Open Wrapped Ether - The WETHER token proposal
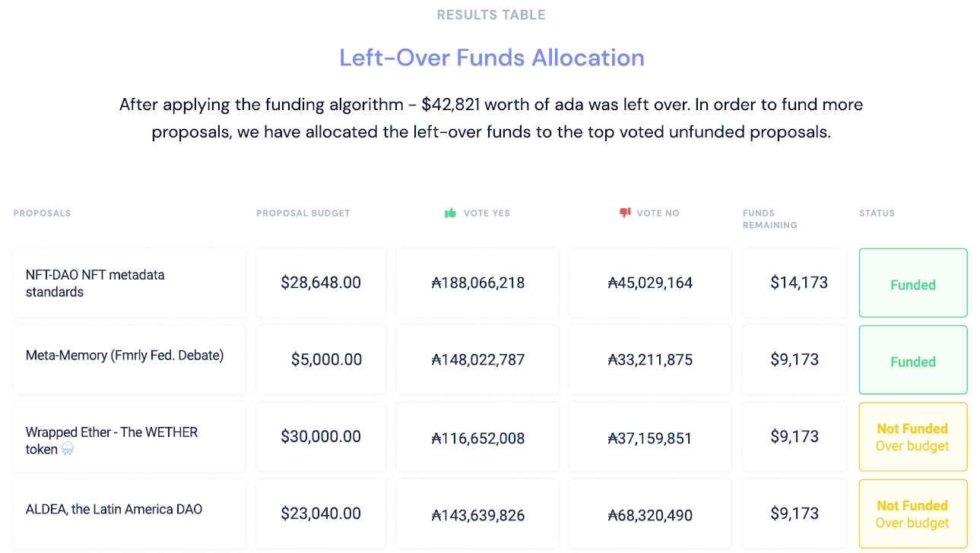This screenshot has height=553, width=980. click(x=112, y=432)
